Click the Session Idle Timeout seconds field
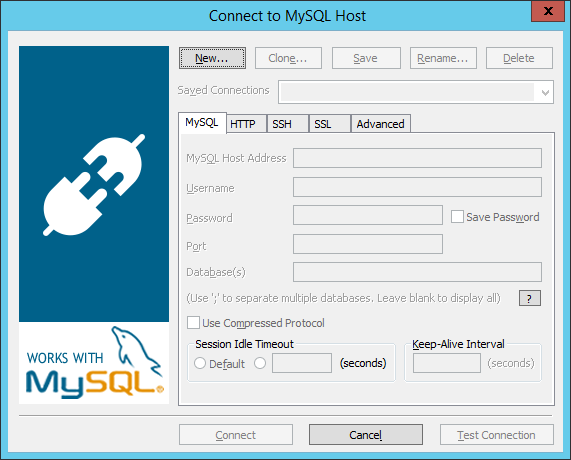 click(302, 363)
